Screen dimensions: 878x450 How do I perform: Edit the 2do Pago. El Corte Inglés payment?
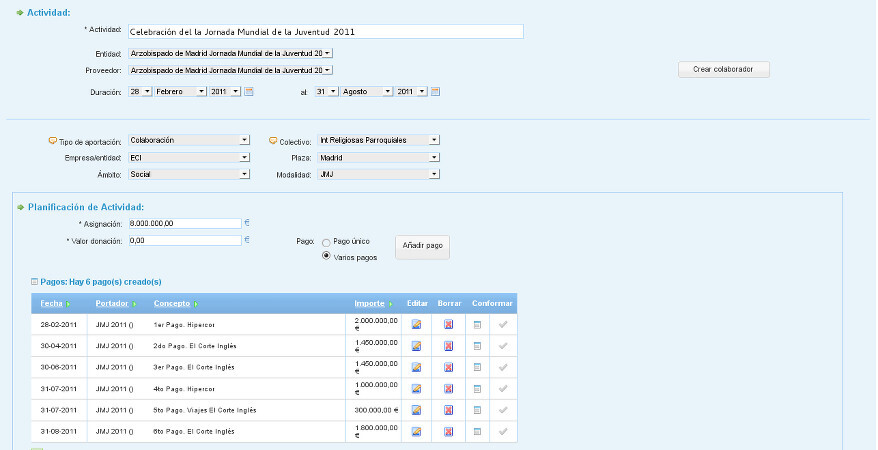point(416,346)
